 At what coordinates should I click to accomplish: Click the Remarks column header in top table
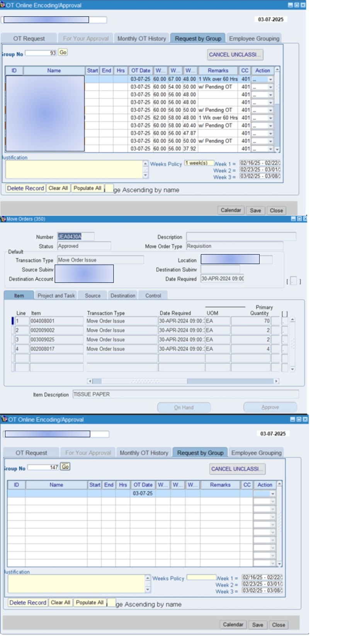[218, 70]
